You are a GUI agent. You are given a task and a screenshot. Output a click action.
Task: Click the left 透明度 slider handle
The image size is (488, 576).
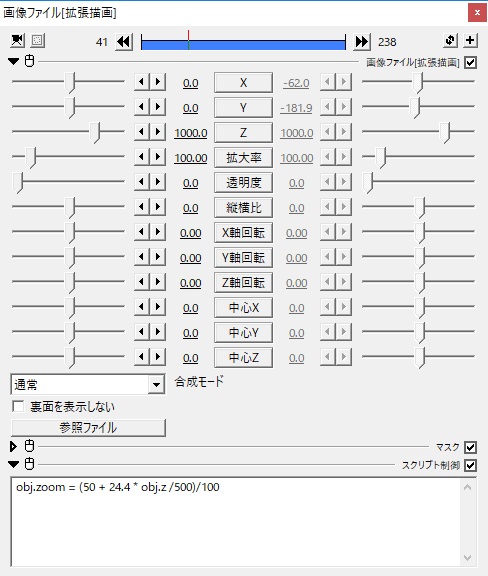[x=18, y=183]
